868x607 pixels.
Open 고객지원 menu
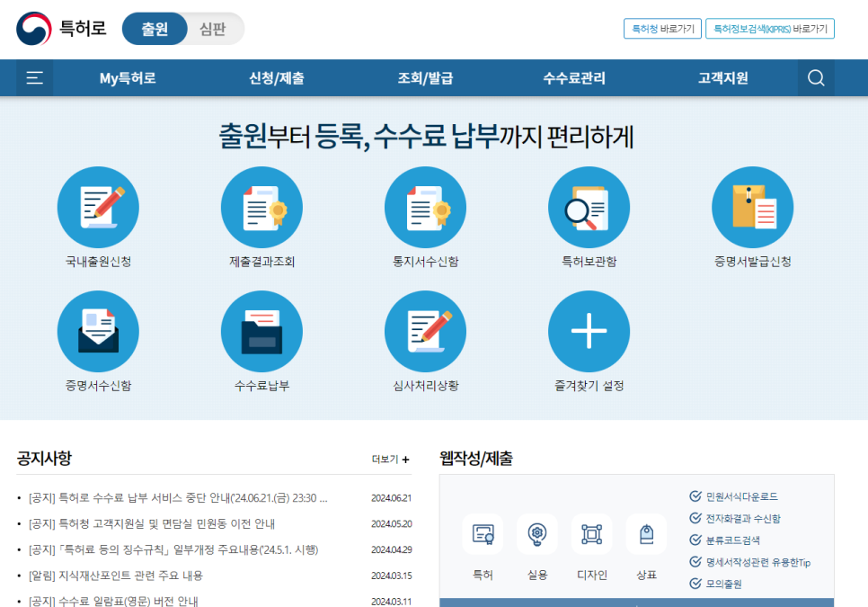coord(723,78)
